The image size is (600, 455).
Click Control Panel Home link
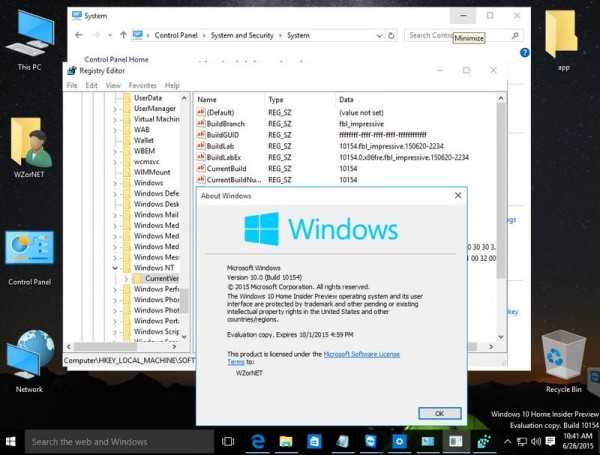[116, 59]
